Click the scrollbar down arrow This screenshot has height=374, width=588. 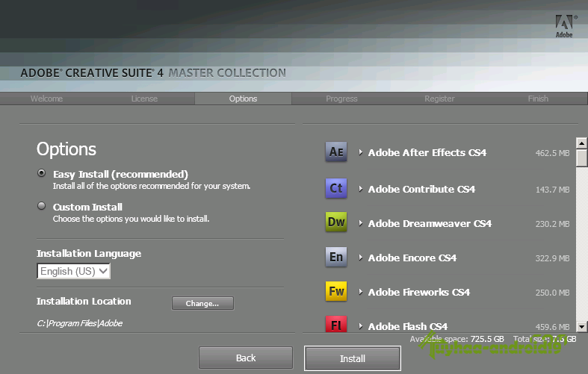point(581,326)
